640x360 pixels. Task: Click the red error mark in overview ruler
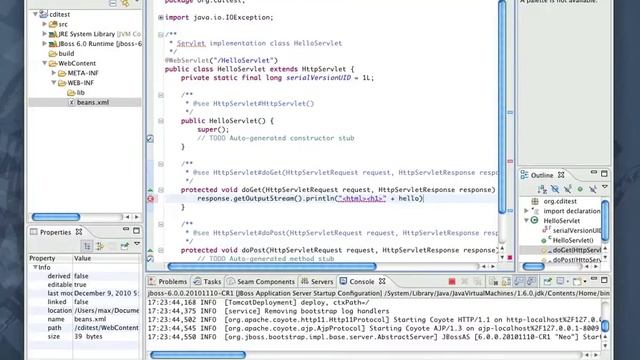pyautogui.click(x=510, y=161)
